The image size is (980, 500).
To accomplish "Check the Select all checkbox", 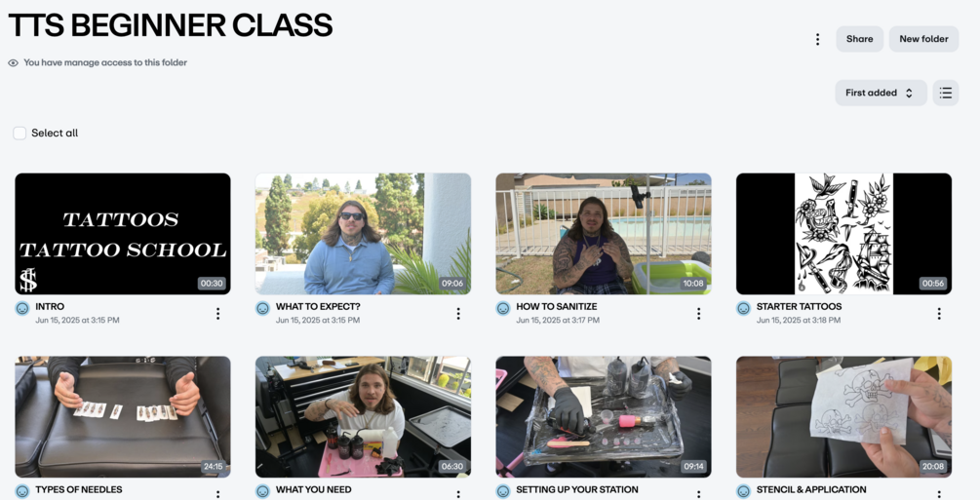I will [20, 134].
